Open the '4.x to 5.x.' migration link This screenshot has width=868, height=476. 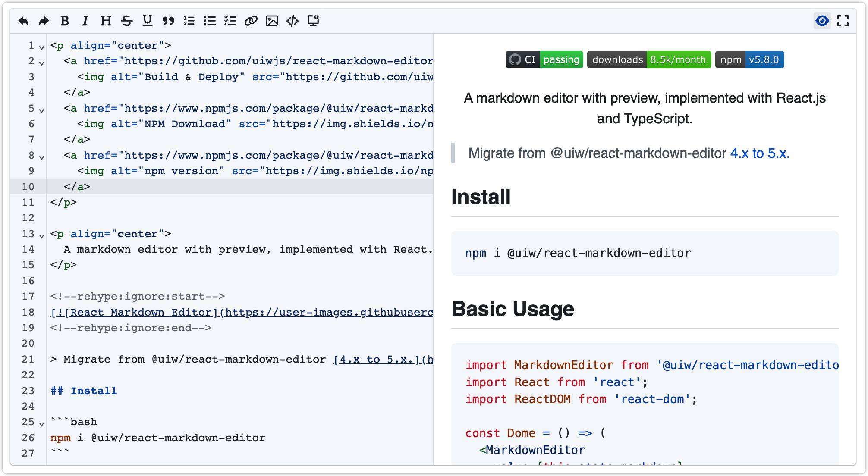(x=759, y=153)
